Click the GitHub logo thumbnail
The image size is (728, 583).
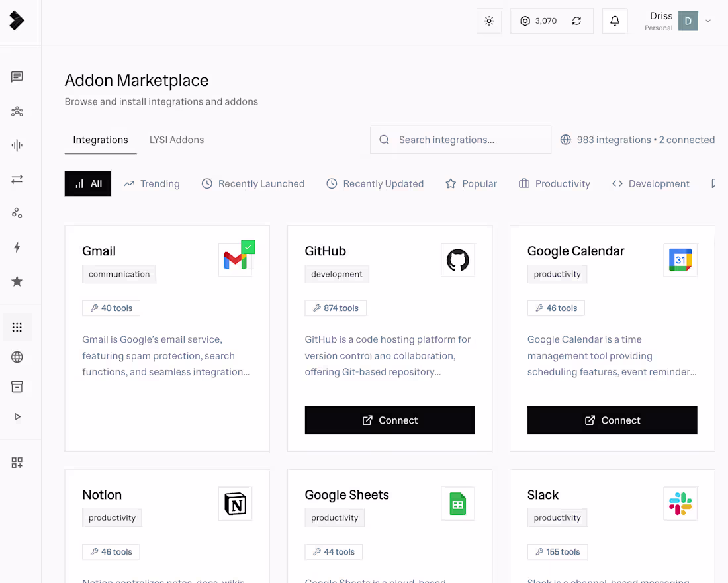(x=458, y=260)
